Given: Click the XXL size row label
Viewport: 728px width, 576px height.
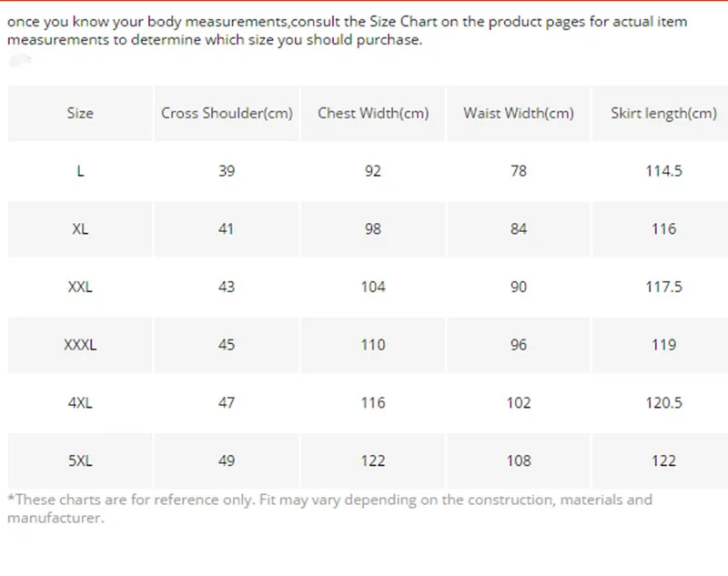Looking at the screenshot, I should (80, 287).
